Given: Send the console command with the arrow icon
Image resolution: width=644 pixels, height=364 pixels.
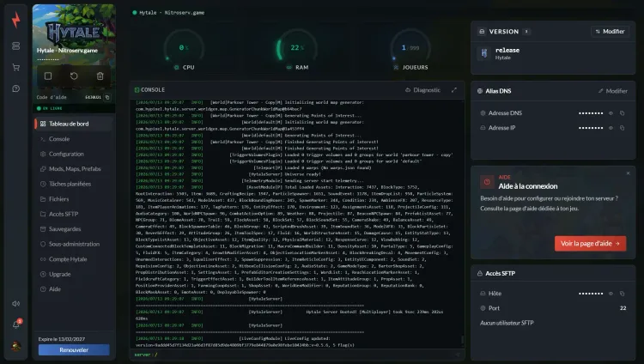Looking at the screenshot, I should (458, 355).
